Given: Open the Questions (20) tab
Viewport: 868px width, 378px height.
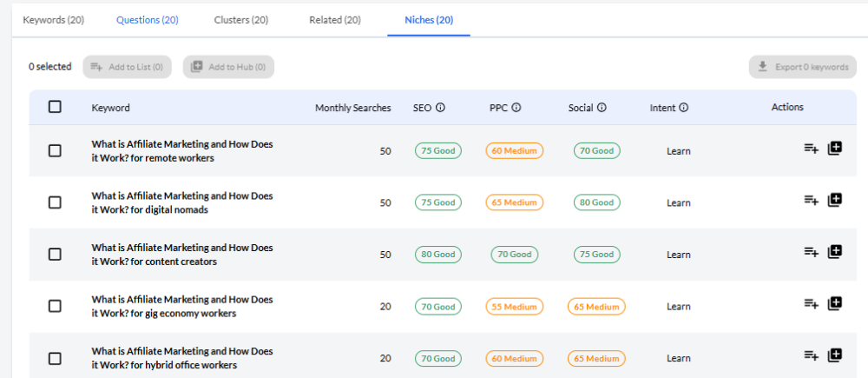Looking at the screenshot, I should click(x=148, y=20).
